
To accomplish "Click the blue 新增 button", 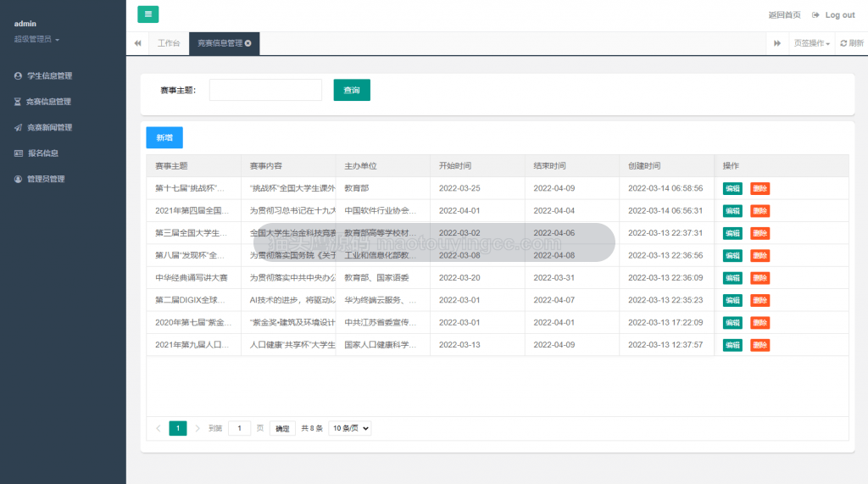I will [164, 138].
